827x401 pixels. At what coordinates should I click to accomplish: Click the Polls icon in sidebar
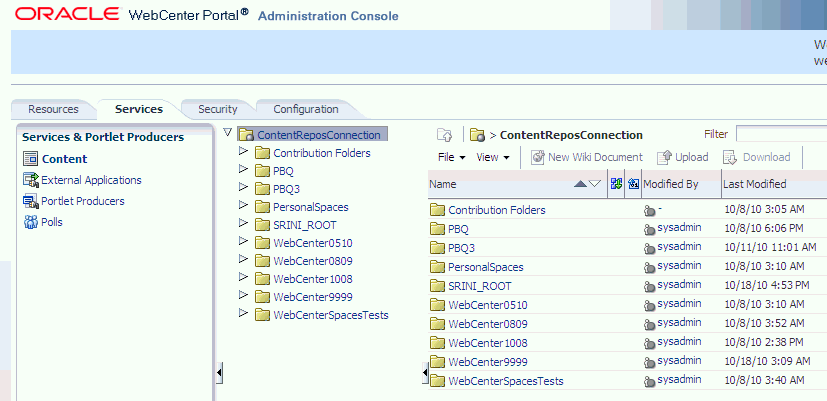(30, 222)
